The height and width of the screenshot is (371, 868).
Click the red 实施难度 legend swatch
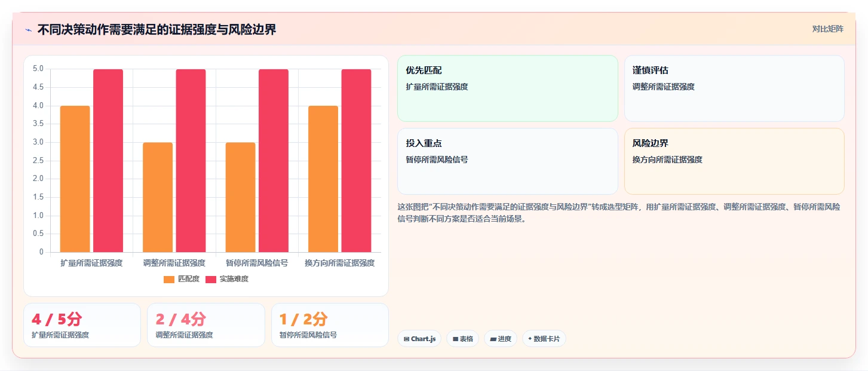[x=211, y=279]
